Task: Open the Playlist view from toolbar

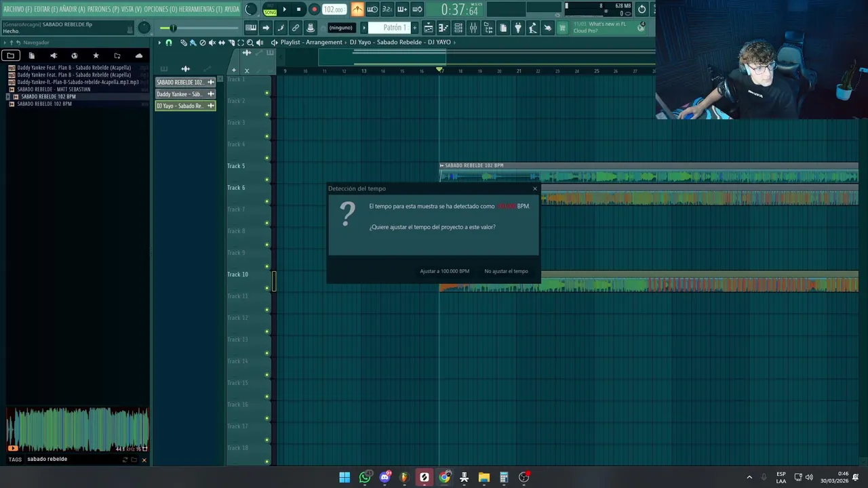Action: (x=429, y=28)
